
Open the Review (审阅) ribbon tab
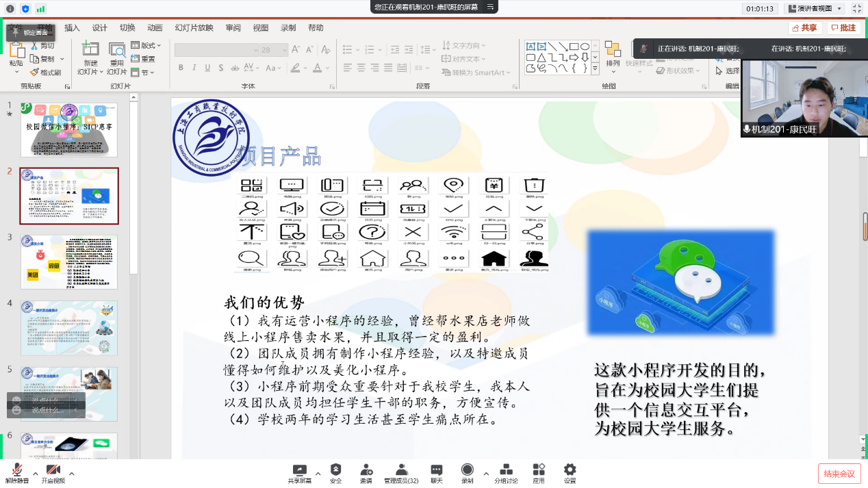[233, 28]
